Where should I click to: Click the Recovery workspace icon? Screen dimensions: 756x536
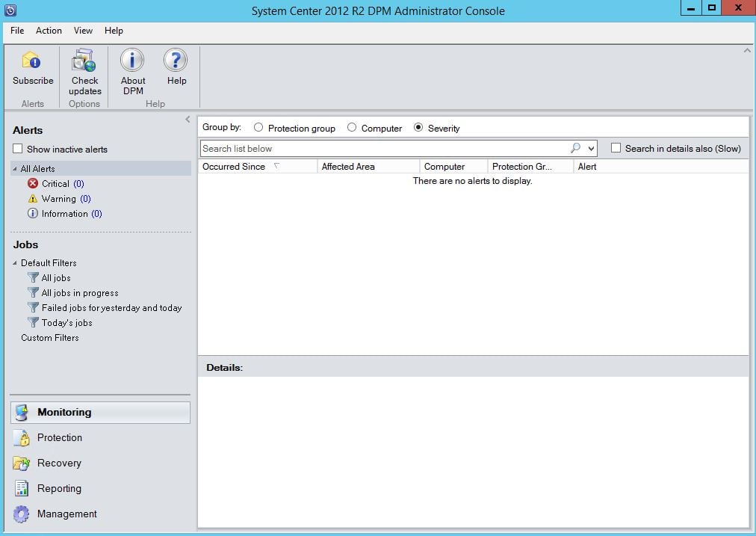(x=22, y=463)
